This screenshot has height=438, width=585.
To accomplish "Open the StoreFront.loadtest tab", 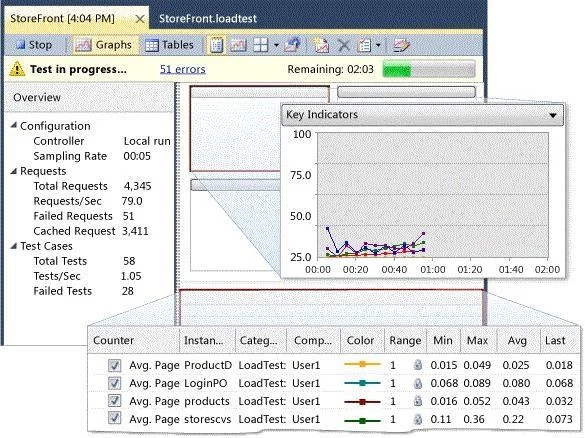I will coord(208,19).
